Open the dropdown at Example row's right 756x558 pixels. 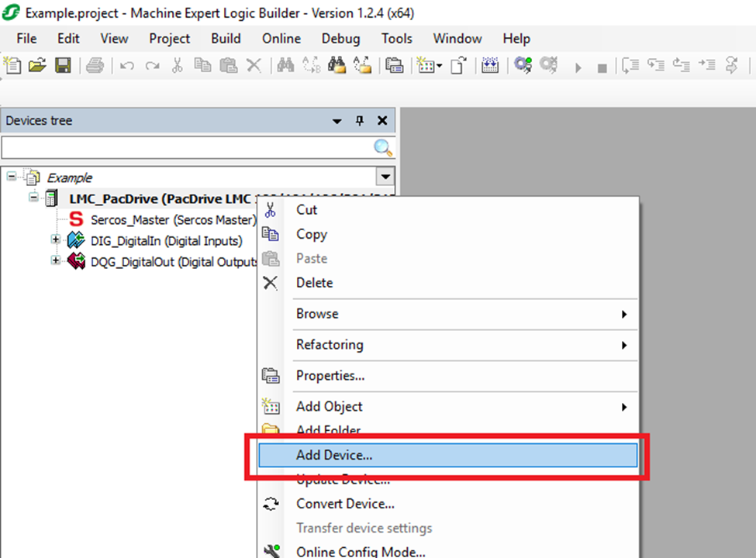click(385, 177)
